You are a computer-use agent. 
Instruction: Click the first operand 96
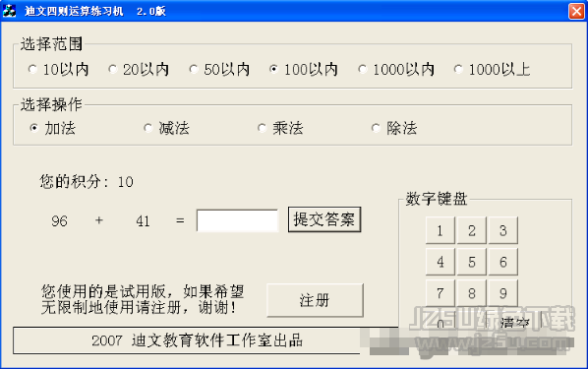click(60, 221)
